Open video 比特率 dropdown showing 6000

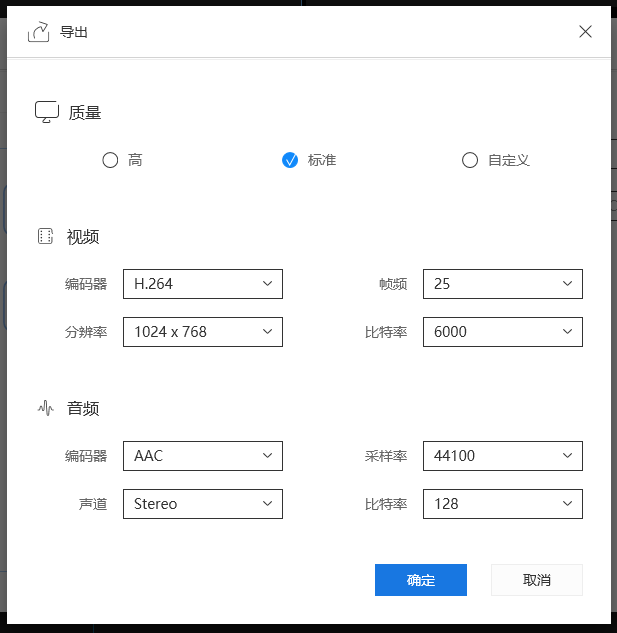503,332
